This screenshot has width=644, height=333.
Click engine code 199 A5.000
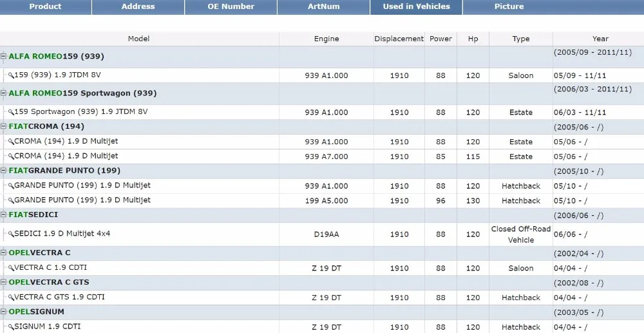click(327, 201)
